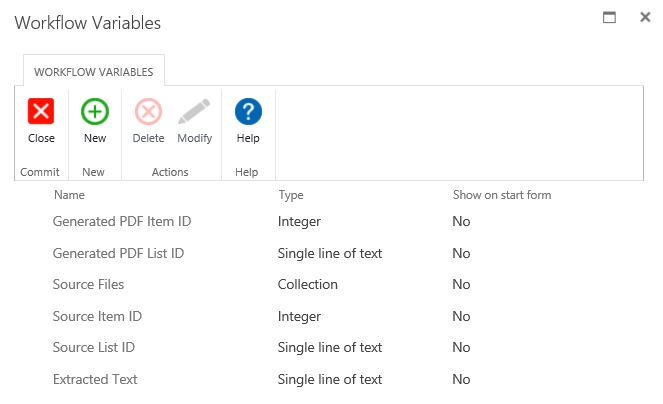Select the Extracted Text variable
Image resolution: width=663 pixels, height=404 pixels.
95,379
